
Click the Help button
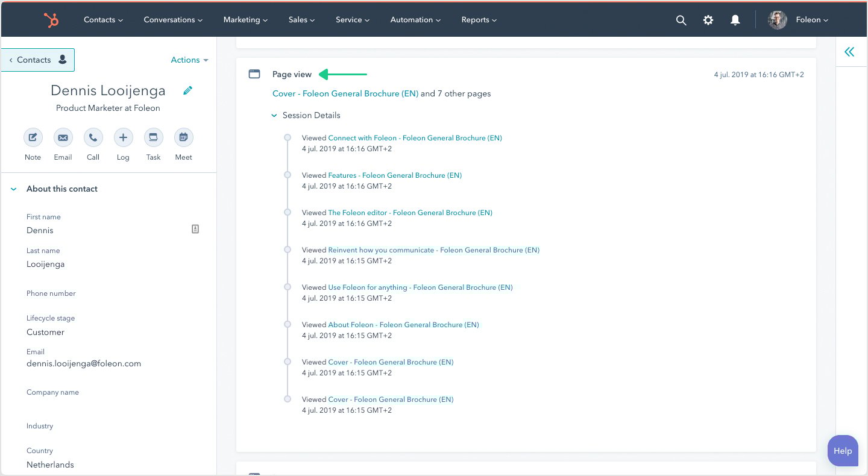click(x=843, y=451)
